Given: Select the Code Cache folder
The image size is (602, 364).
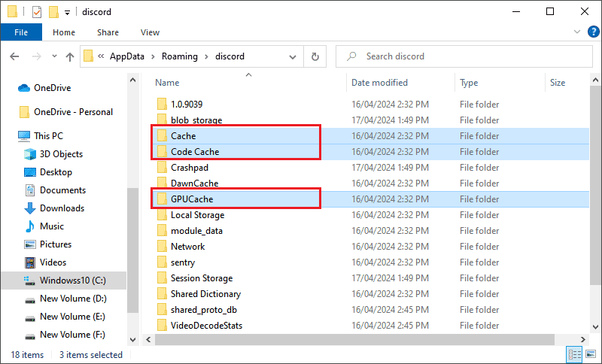Looking at the screenshot, I should 195,151.
